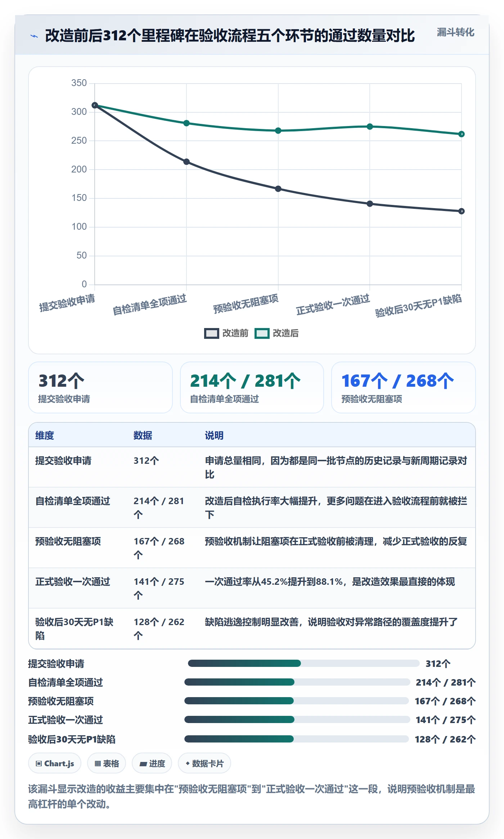Toggle the 改造后 legend swatch
This screenshot has width=504, height=839.
pos(262,333)
